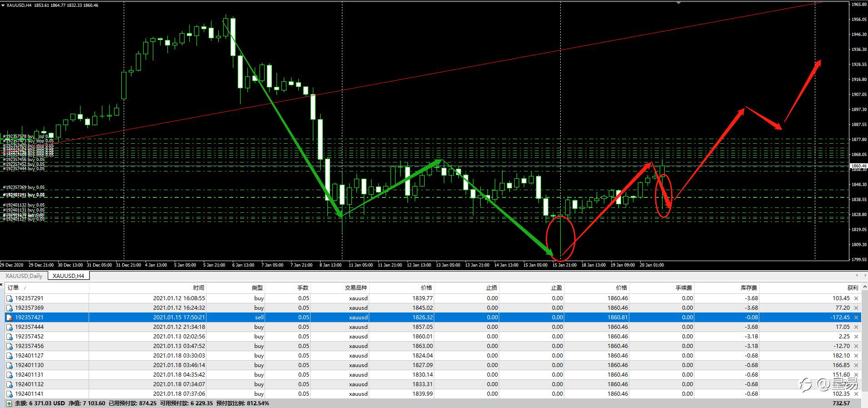The image size is (868, 408).
Task: Close the order with profit 102.35
Action: click(x=856, y=394)
